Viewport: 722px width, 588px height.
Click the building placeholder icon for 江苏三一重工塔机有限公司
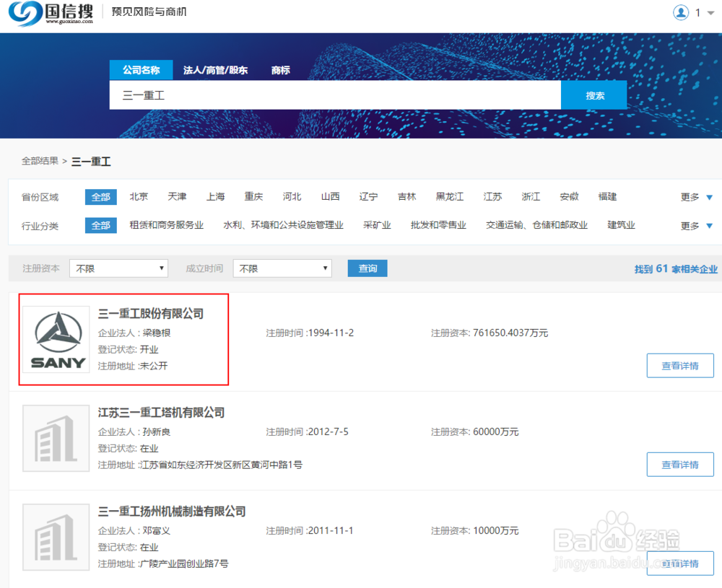click(x=56, y=438)
